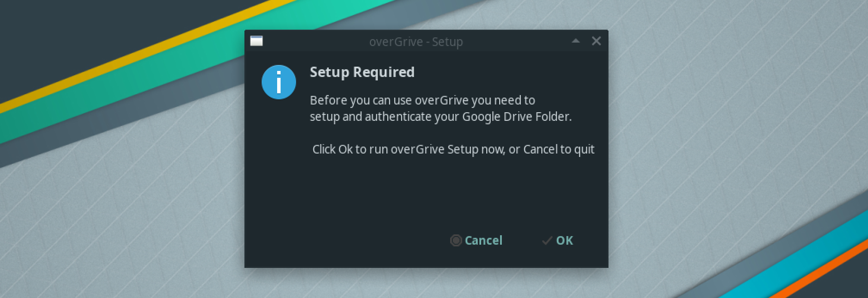868x298 pixels.
Task: Click the "Before you can use overGrive" line
Action: tap(422, 100)
